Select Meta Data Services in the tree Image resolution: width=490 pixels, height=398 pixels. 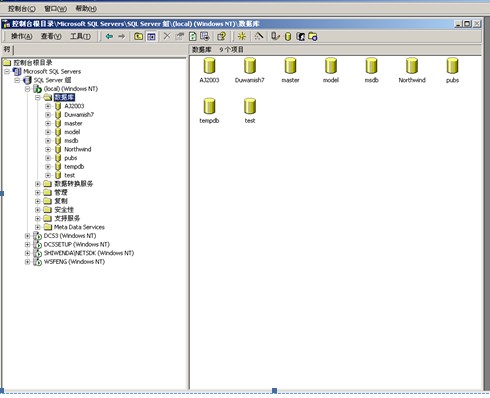pyautogui.click(x=79, y=227)
